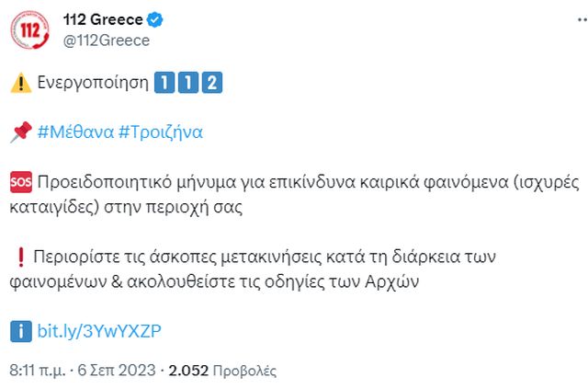Click the red SOS emoji

[x=19, y=181]
